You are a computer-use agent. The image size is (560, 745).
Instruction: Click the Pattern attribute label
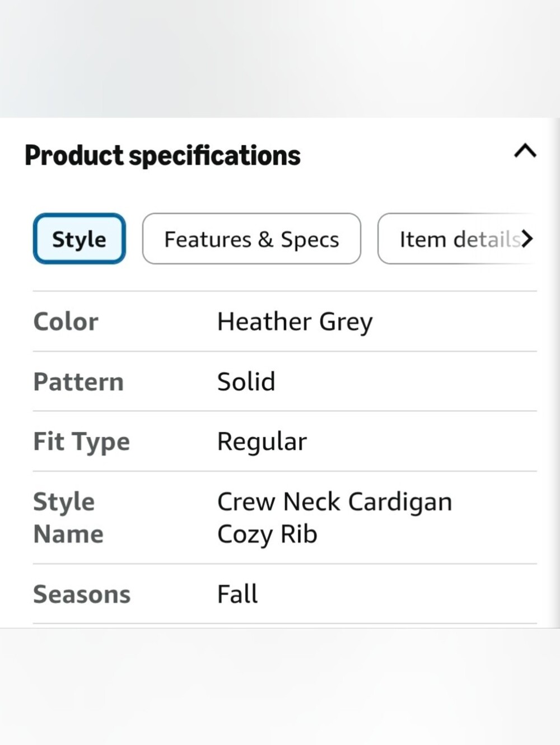[78, 382]
